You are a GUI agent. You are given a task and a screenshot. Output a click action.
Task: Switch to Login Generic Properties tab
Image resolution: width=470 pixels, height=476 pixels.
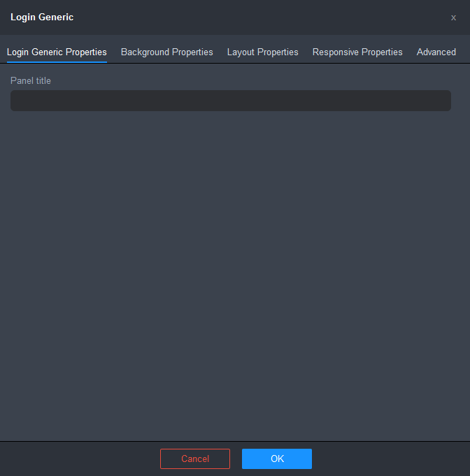[x=57, y=52]
